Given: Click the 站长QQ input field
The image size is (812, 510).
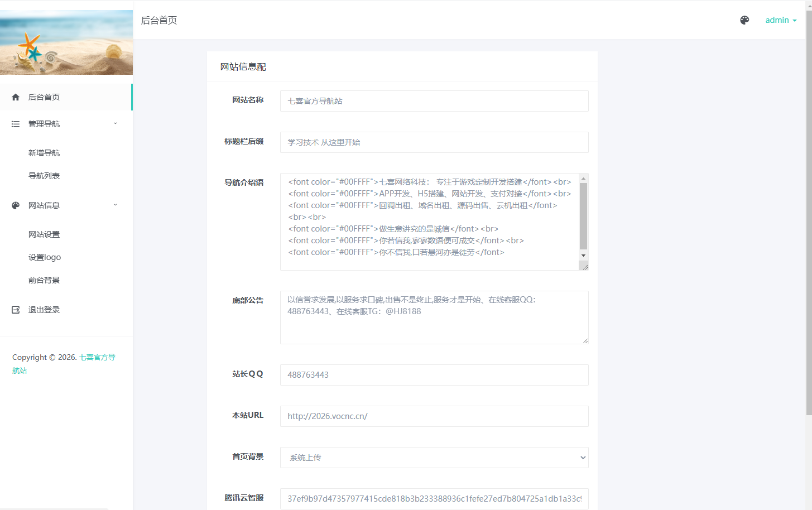Looking at the screenshot, I should (x=434, y=375).
